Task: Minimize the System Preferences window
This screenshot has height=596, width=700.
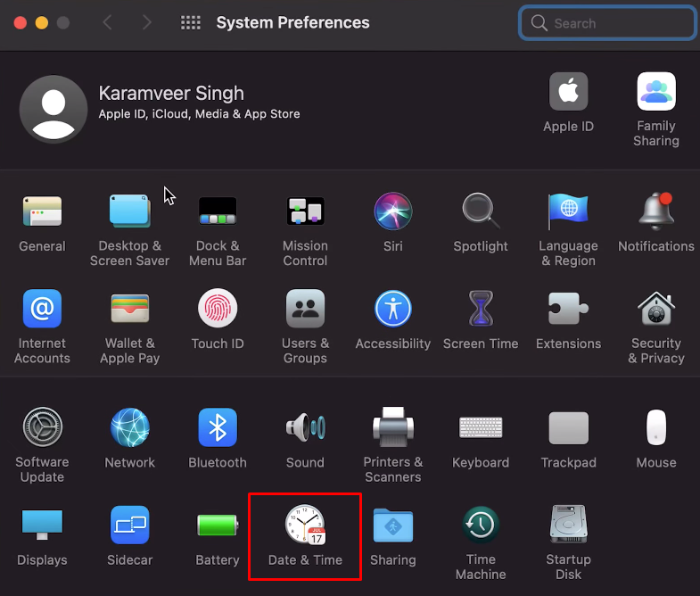Action: click(x=42, y=22)
